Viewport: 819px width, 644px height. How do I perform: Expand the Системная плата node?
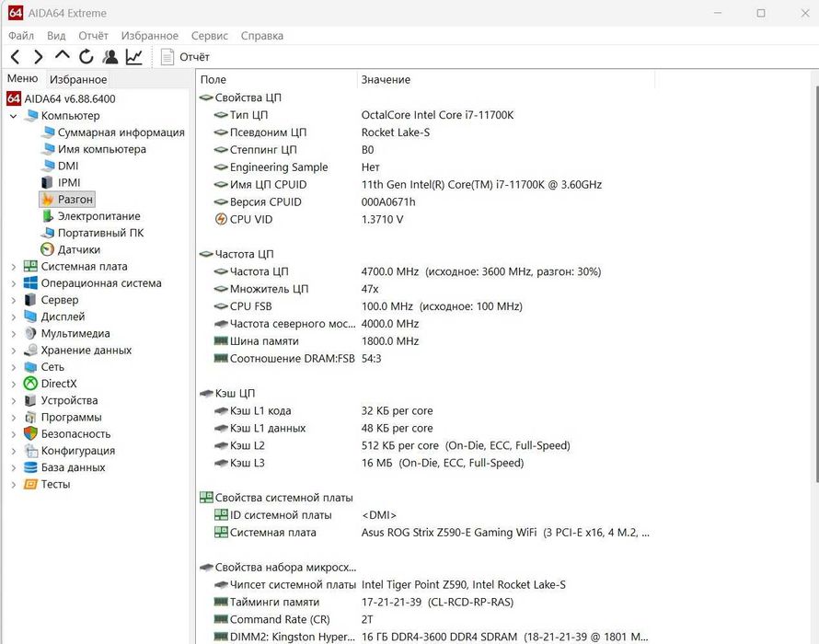(14, 267)
